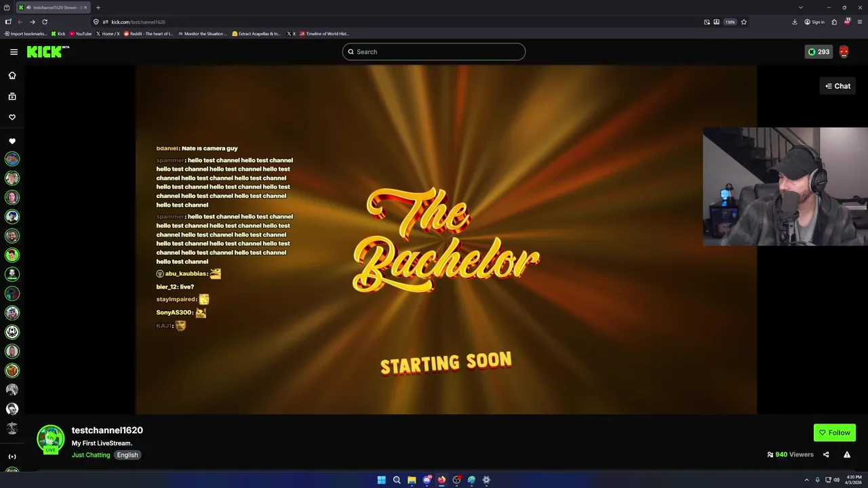Expand the list all tabs chevron
This screenshot has height=488, width=868.
click(801, 7)
